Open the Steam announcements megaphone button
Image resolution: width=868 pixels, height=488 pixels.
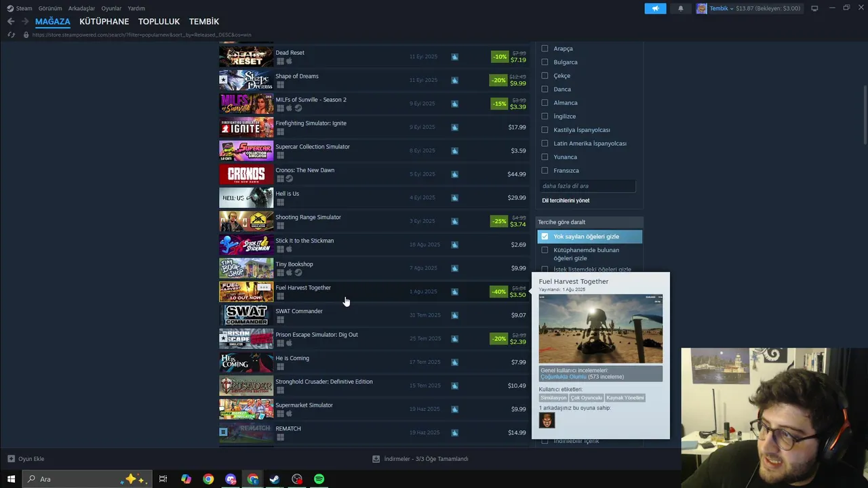[x=655, y=8]
